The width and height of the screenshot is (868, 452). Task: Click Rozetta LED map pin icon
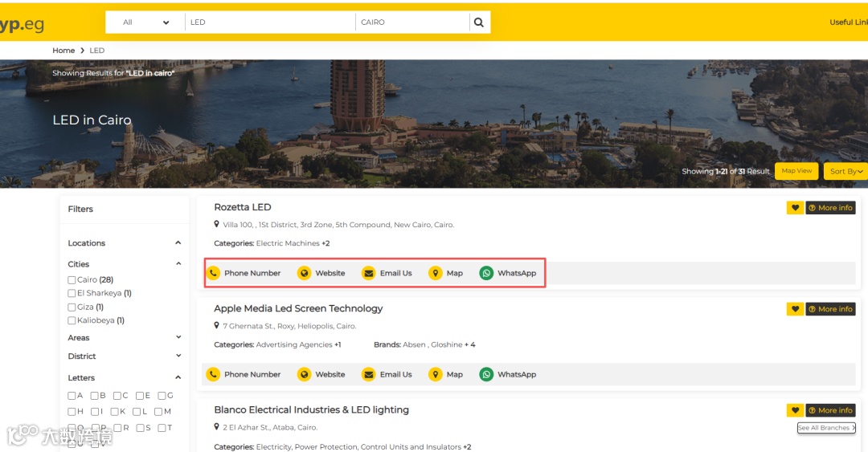pyautogui.click(x=436, y=273)
